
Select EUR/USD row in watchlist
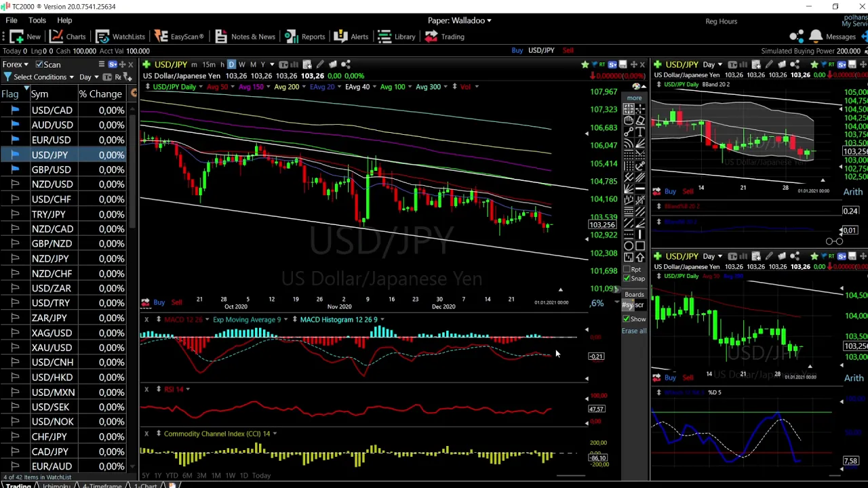(x=63, y=140)
